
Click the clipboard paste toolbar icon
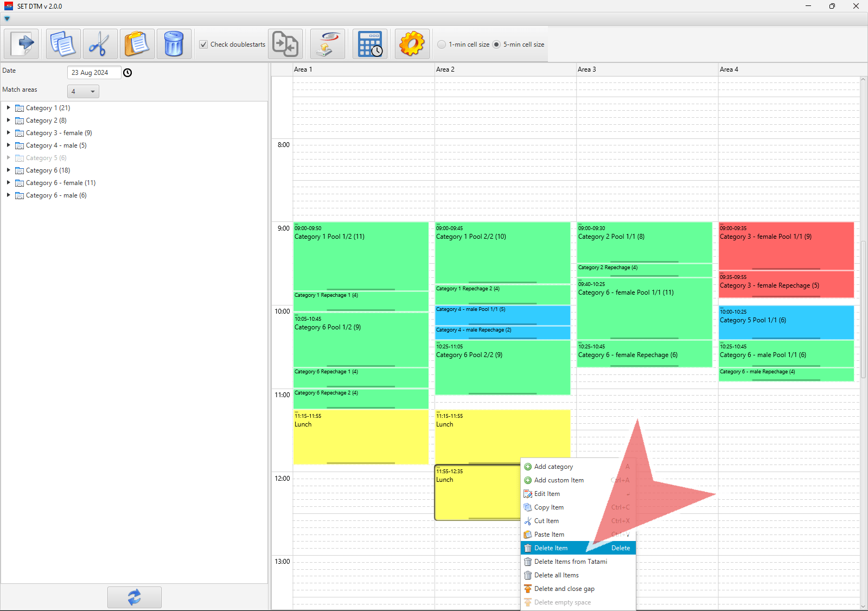tap(137, 44)
